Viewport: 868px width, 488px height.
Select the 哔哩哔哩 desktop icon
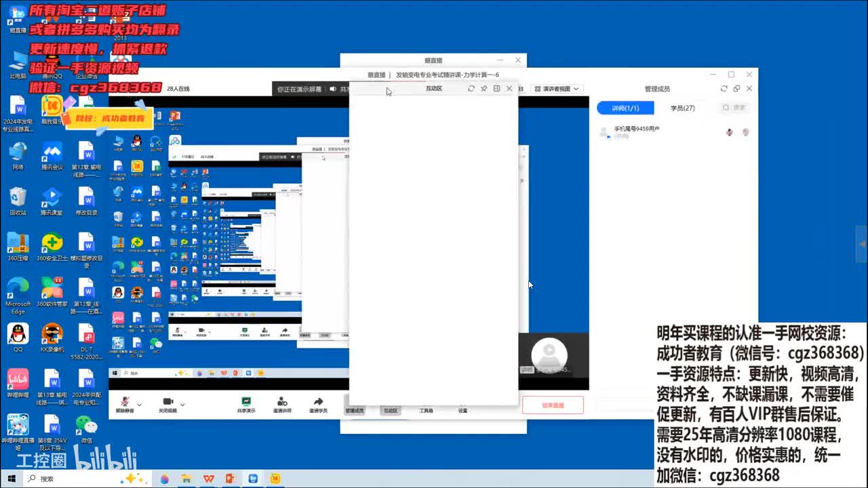pyautogui.click(x=18, y=384)
